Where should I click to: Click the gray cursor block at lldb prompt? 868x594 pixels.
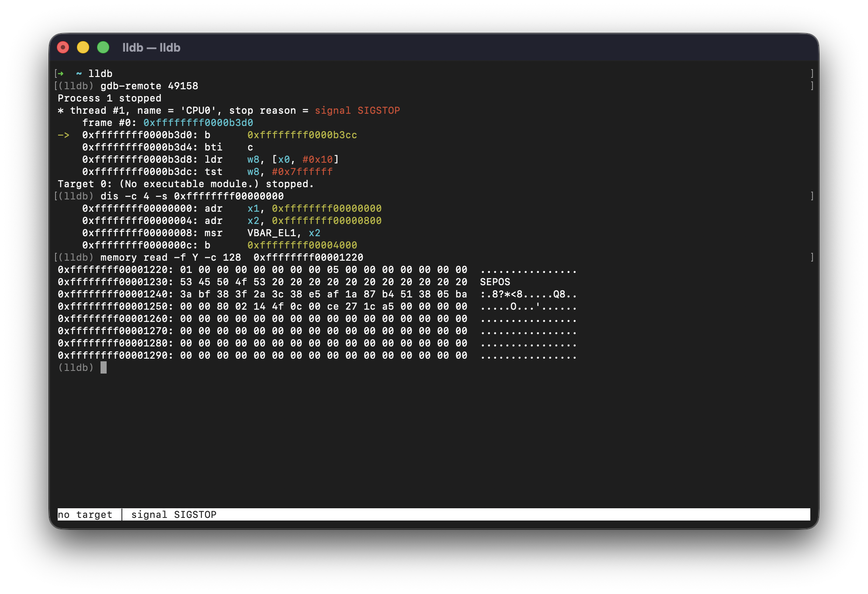point(104,367)
